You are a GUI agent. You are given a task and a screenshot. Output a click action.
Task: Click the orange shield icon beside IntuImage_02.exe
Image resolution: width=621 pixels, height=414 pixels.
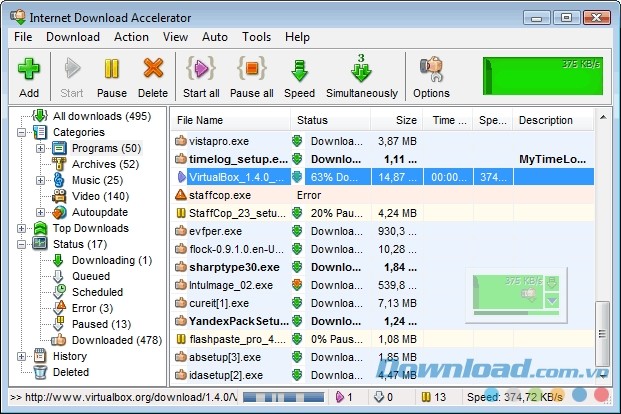click(x=297, y=285)
